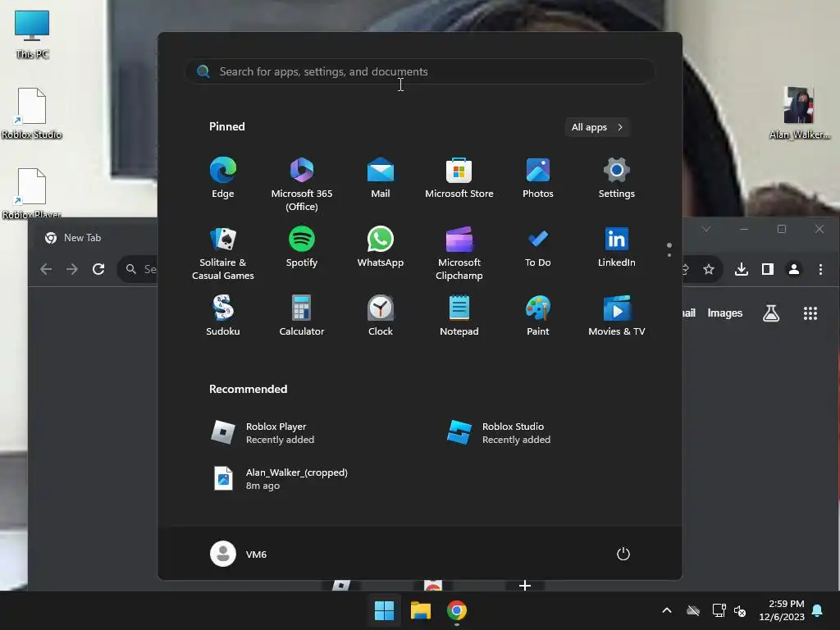Go to next page of pinned apps

pos(669,254)
